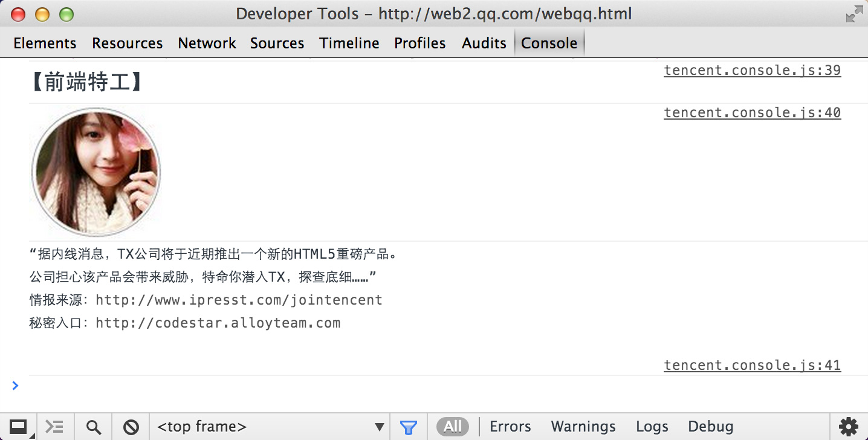Click the circular avatar image in console
The width and height of the screenshot is (868, 440).
[96, 172]
